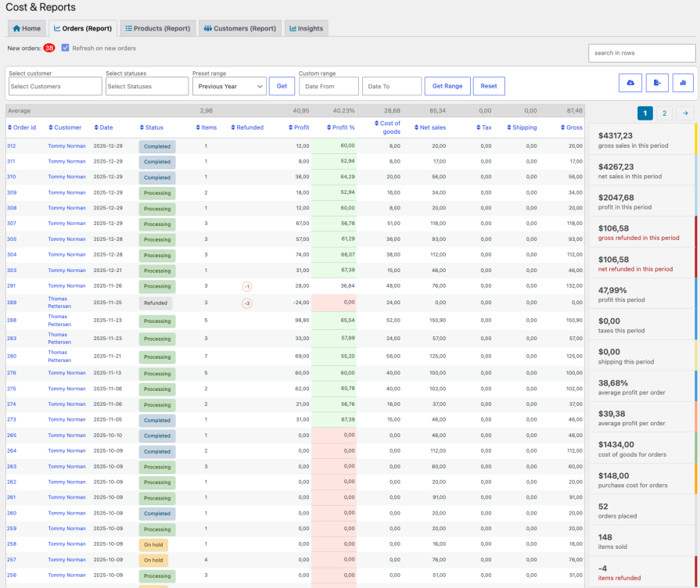Viewport: 700px width, 588px height.
Task: Click the -3 refunded badge on order 289
Action: click(247, 303)
